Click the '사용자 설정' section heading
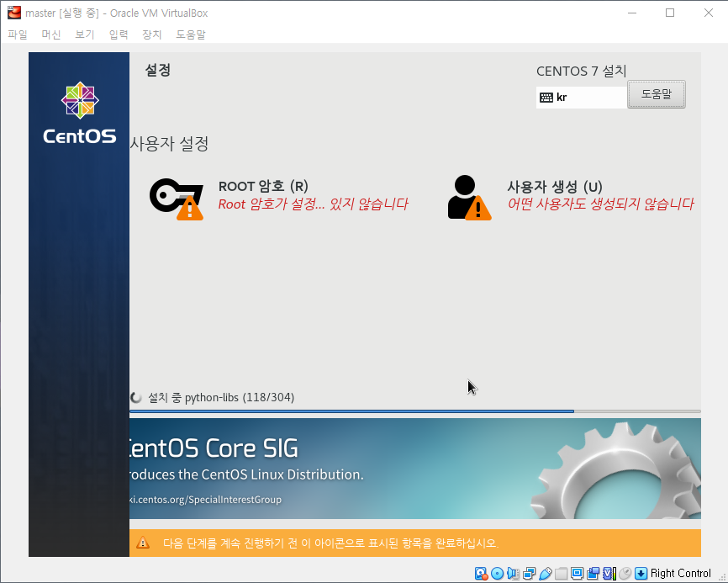 point(169,144)
